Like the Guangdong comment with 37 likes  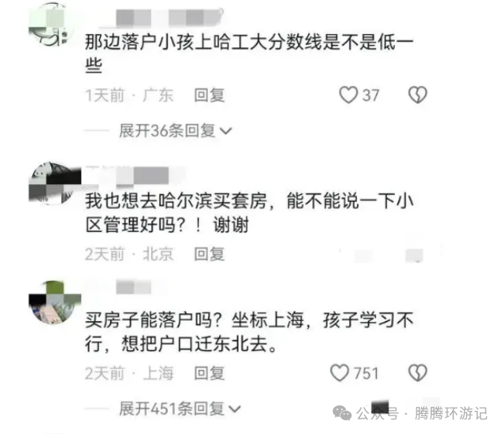(x=348, y=95)
